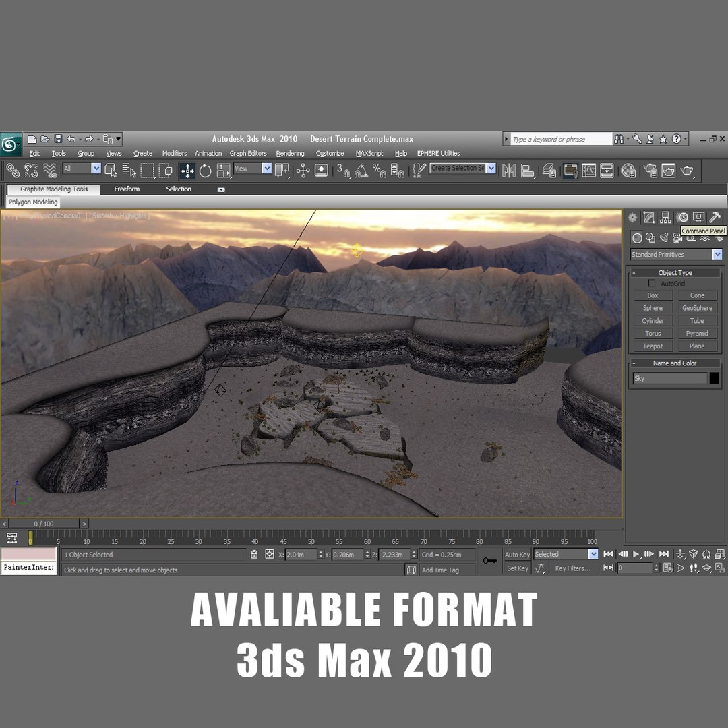Toggle the Spinner Snap button
728x728 pixels.
pos(397,171)
